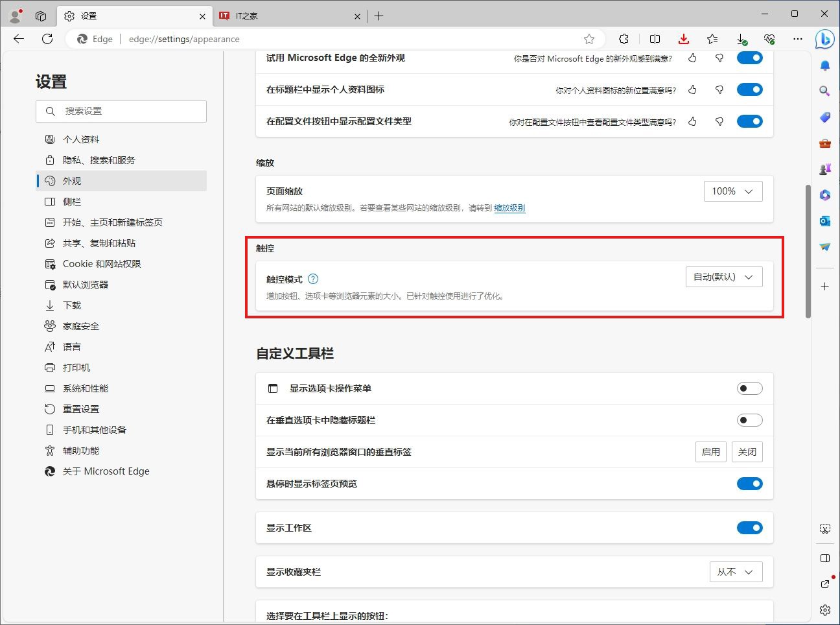Screen dimensions: 840x625
Task: Open the touch mode dropdown set to 自动(默认)
Action: [x=724, y=277]
